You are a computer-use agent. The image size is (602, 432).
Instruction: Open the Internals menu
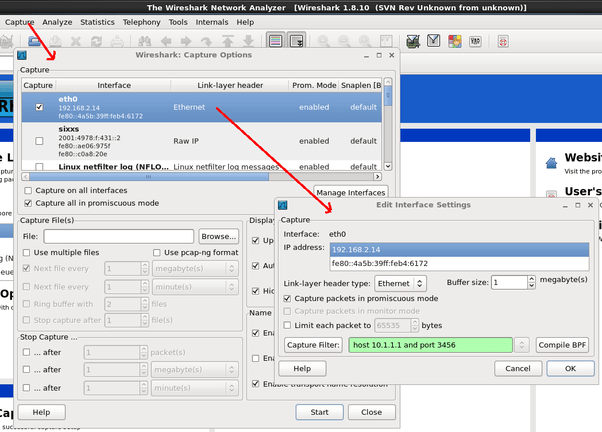(212, 22)
